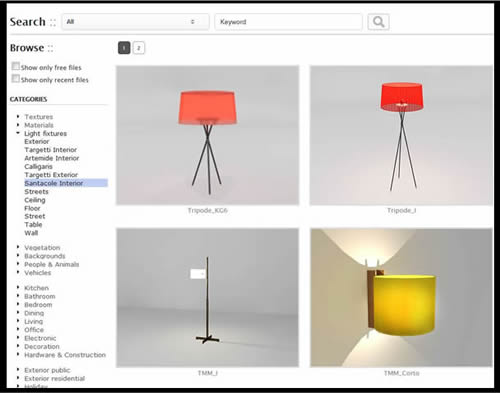The height and width of the screenshot is (393, 500).
Task: Select page 1 button
Action: point(124,48)
